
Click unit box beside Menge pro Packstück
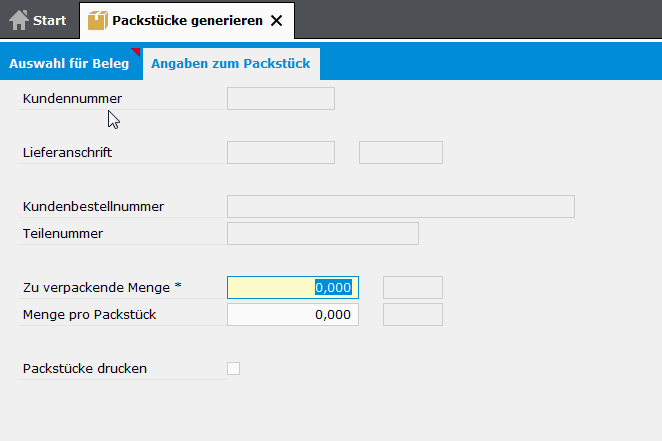412,314
